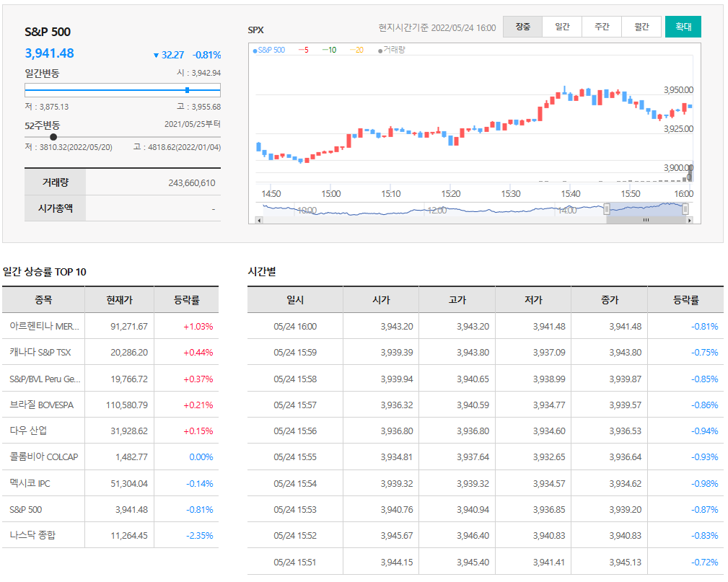Select the 05/24 15:53 time row

coord(486,510)
